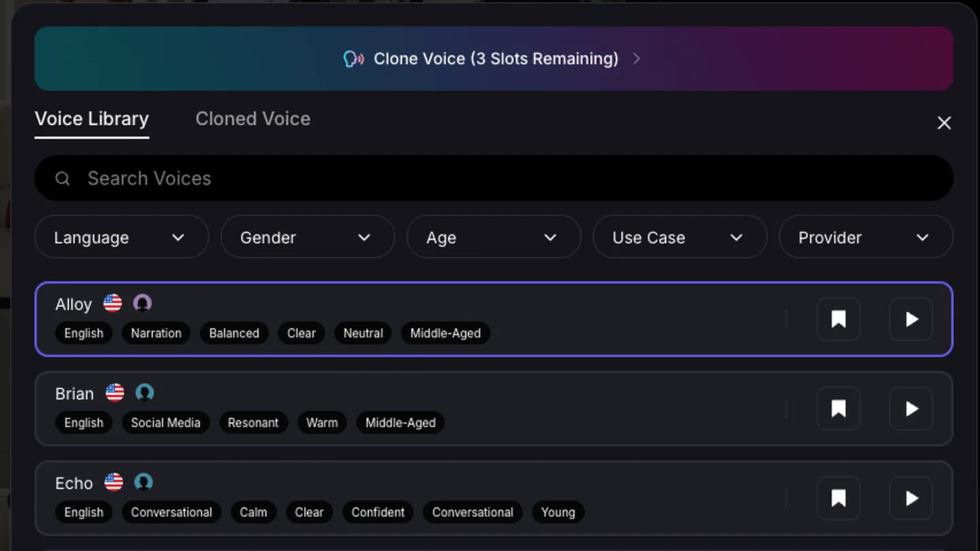
Task: Click Echo's Confident tag
Action: coord(378,513)
